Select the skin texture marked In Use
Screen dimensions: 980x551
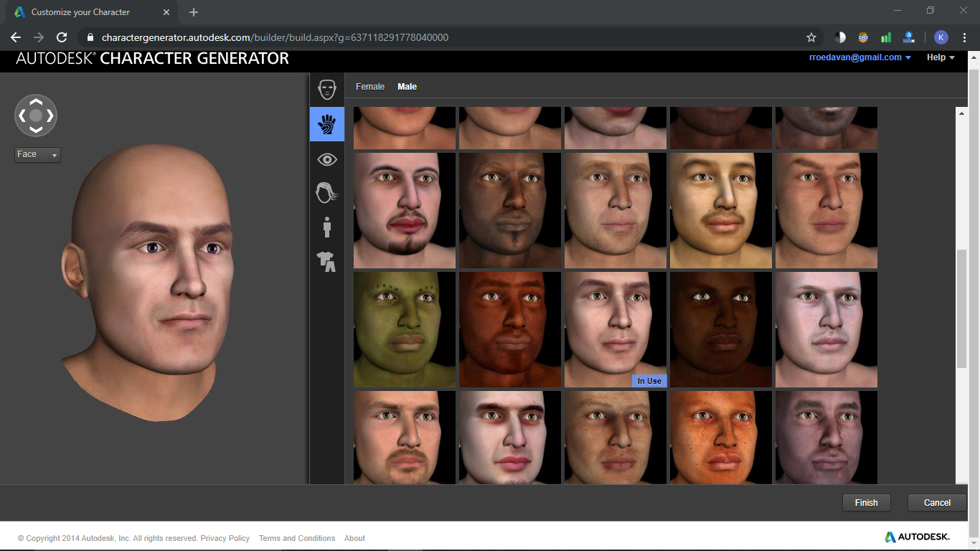click(615, 329)
